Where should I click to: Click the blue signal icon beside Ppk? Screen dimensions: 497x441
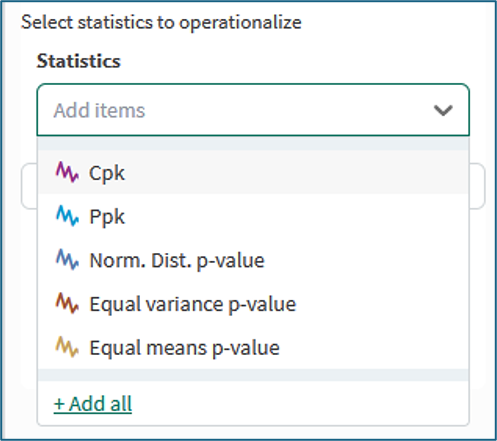[x=67, y=216]
